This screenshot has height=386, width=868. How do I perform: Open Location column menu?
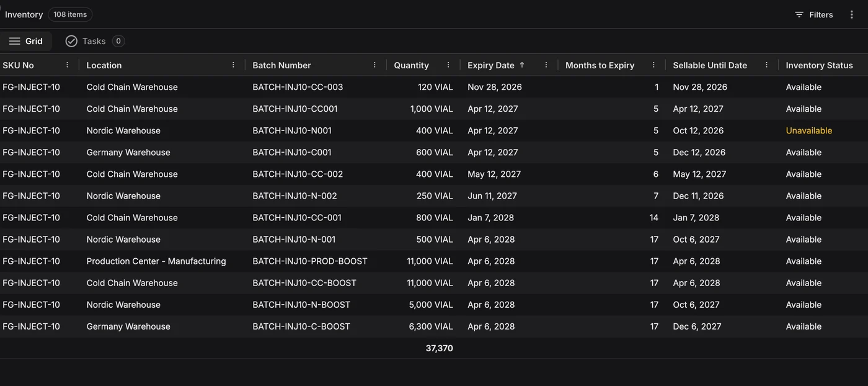tap(233, 65)
